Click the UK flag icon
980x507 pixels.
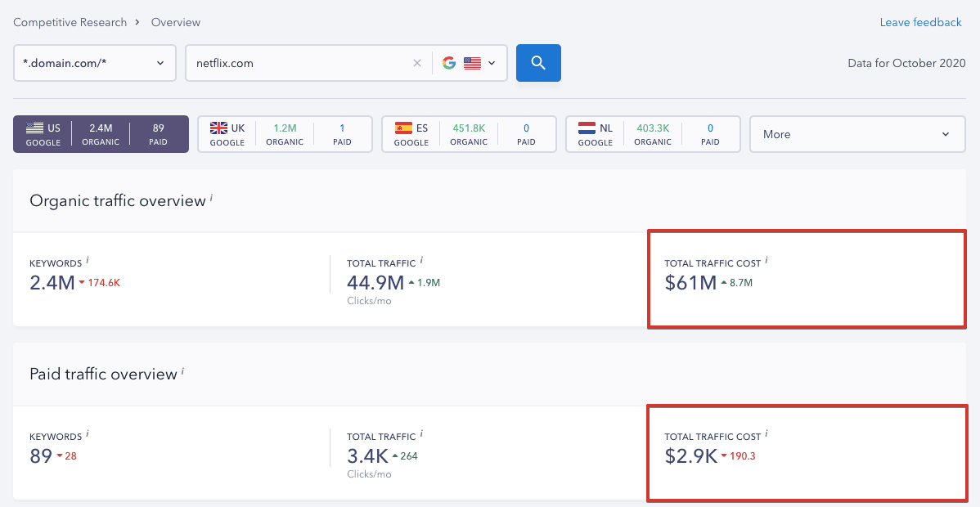click(x=218, y=128)
